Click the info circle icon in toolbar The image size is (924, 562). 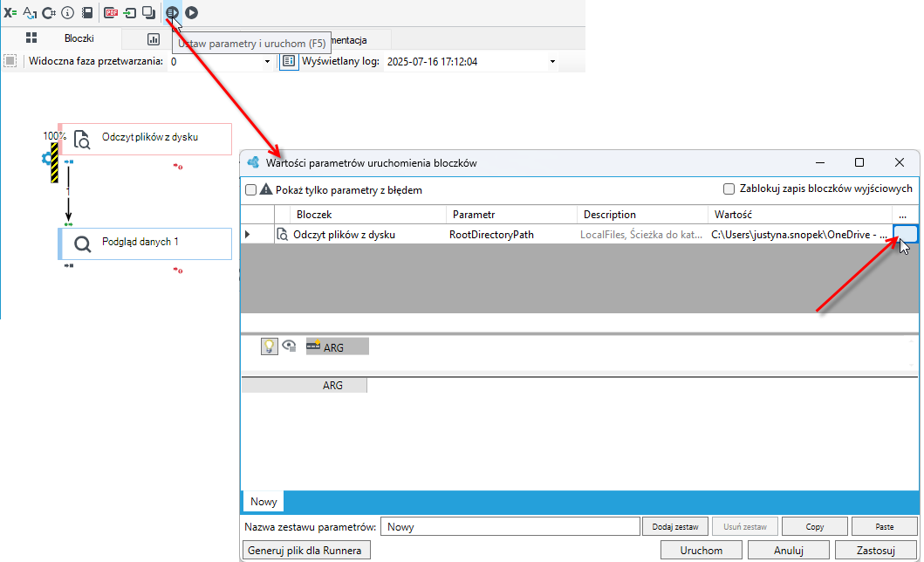pos(68,12)
